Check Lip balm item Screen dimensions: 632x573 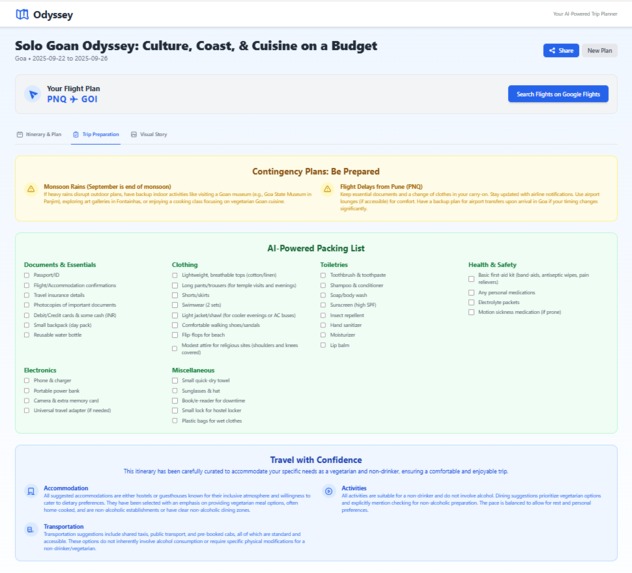[x=323, y=345]
